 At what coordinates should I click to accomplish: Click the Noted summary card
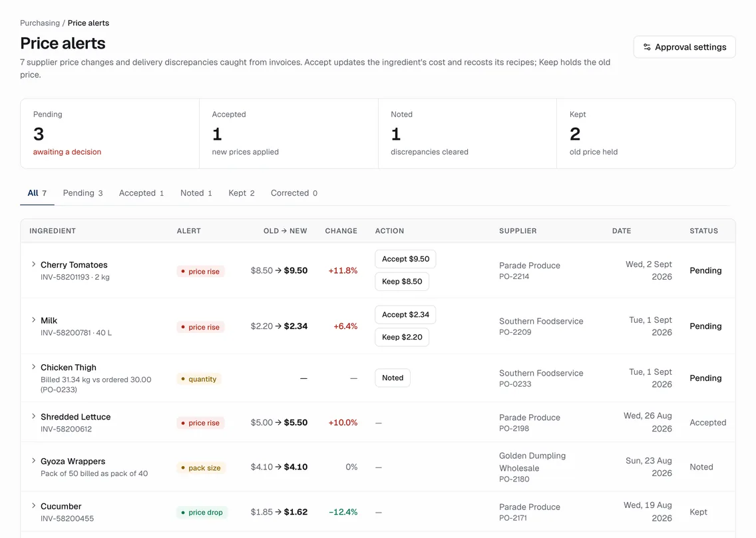point(468,134)
